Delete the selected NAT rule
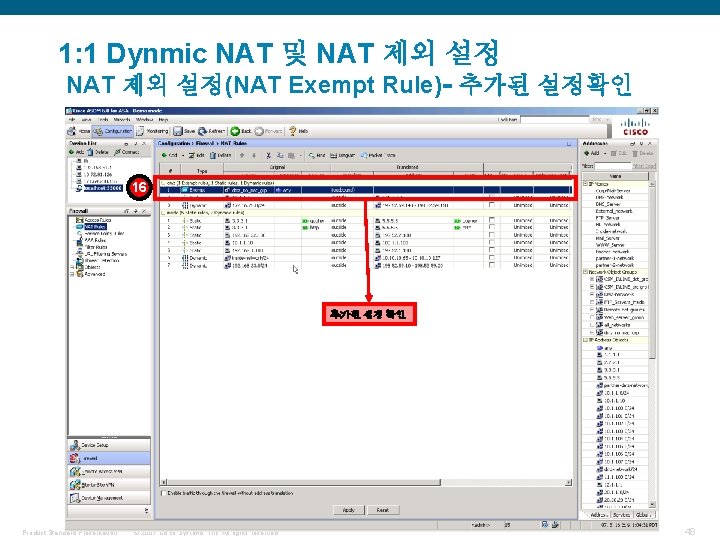This screenshot has width=720, height=540. tap(221, 155)
